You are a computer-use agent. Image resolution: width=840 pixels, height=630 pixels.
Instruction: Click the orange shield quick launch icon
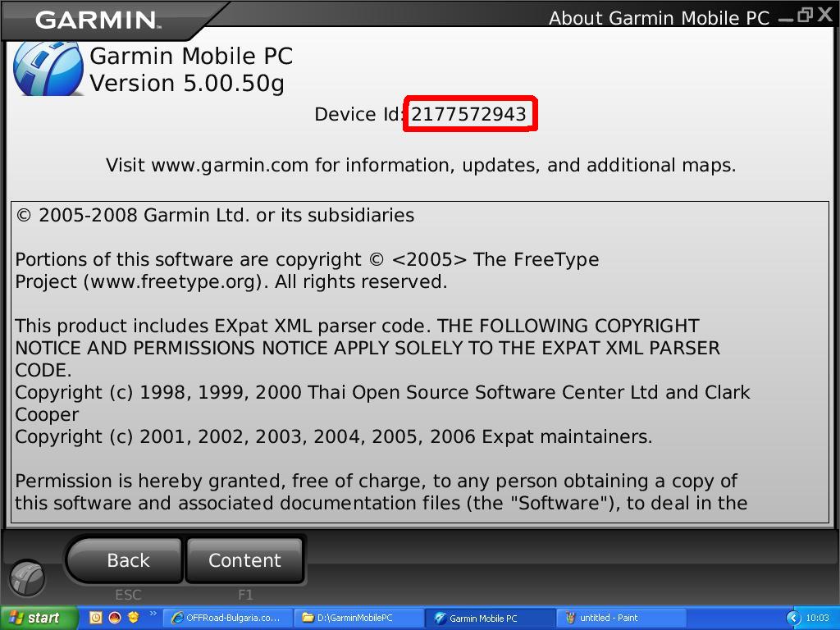(x=134, y=617)
